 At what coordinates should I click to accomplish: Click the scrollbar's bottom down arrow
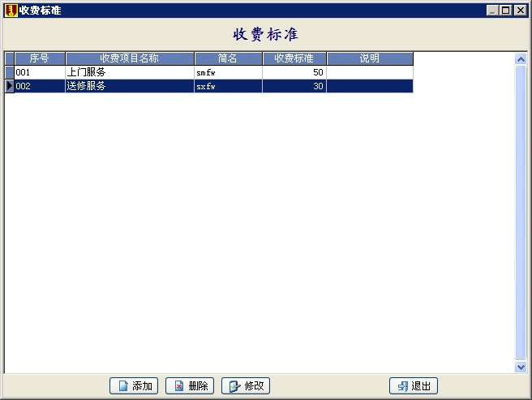(x=521, y=368)
